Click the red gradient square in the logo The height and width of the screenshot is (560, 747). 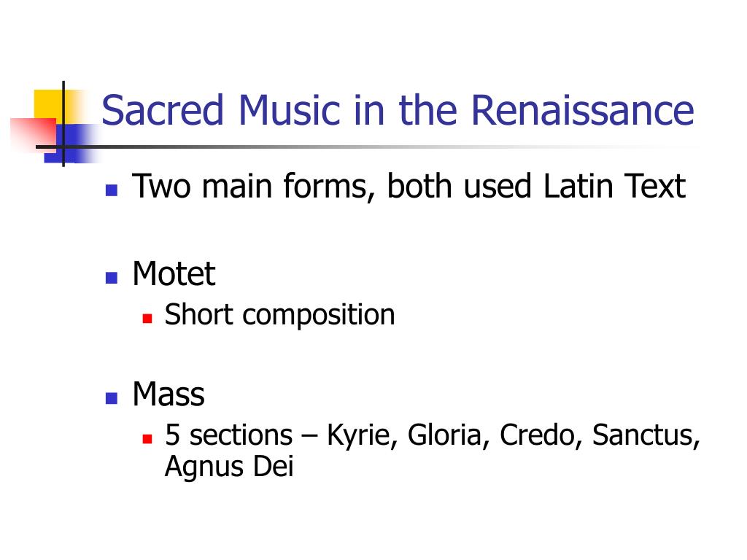tap(34, 135)
